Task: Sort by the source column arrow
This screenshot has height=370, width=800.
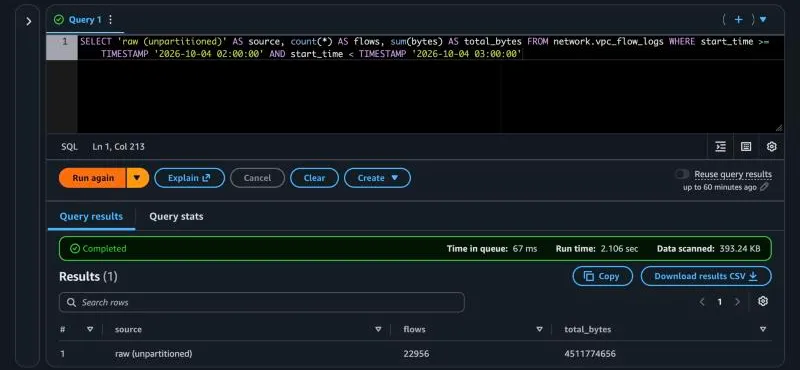Action: 378,330
